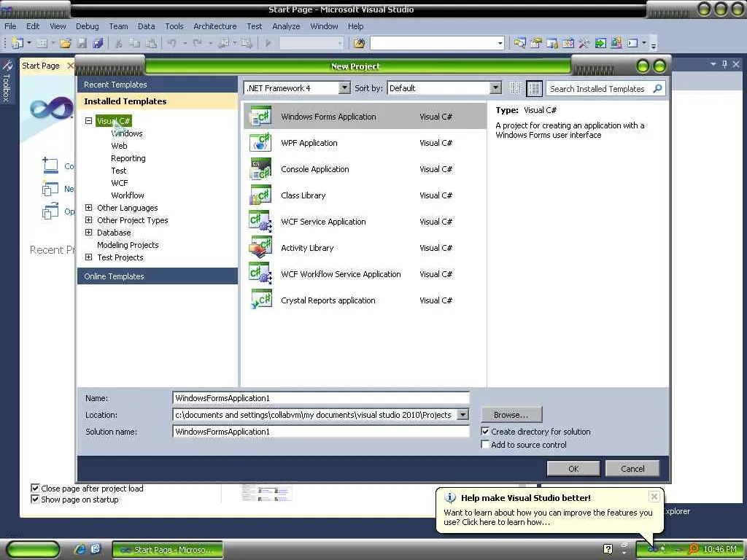Screen dimensions: 747x560
Task: Select the Modeling Projects tree item
Action: [x=128, y=245]
